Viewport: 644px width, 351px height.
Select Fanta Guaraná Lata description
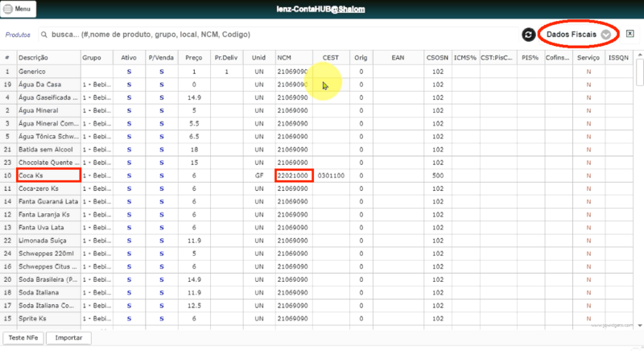[x=48, y=201]
